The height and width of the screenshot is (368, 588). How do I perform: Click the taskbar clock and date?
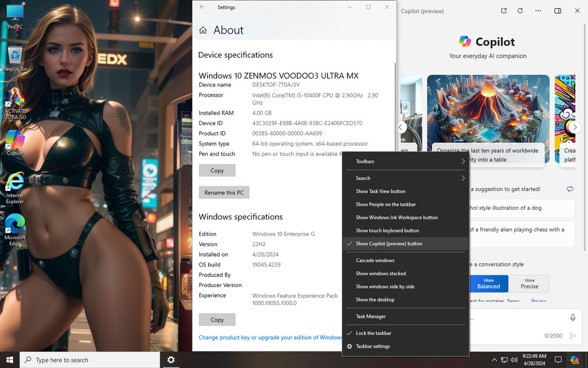point(534,360)
